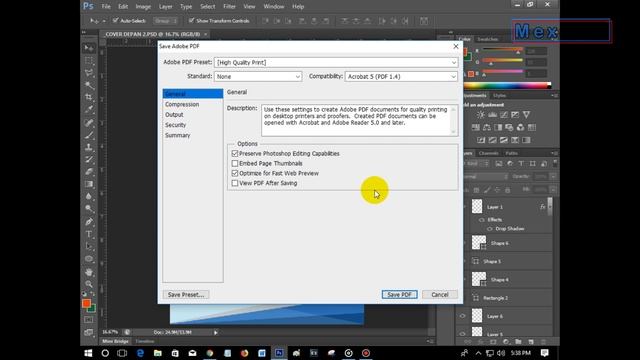Viewport: 640px width, 360px height.
Task: Select the Pen tool
Action: click(89, 222)
